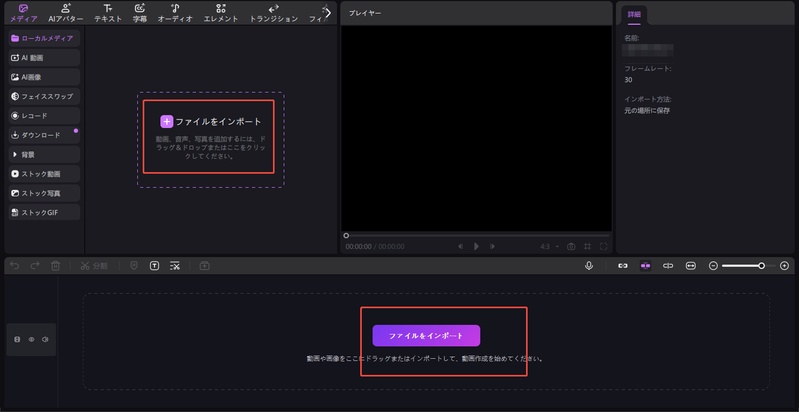Click the box-with-arrow icon in the timeline toolbar
The image size is (799, 412).
[x=204, y=266]
